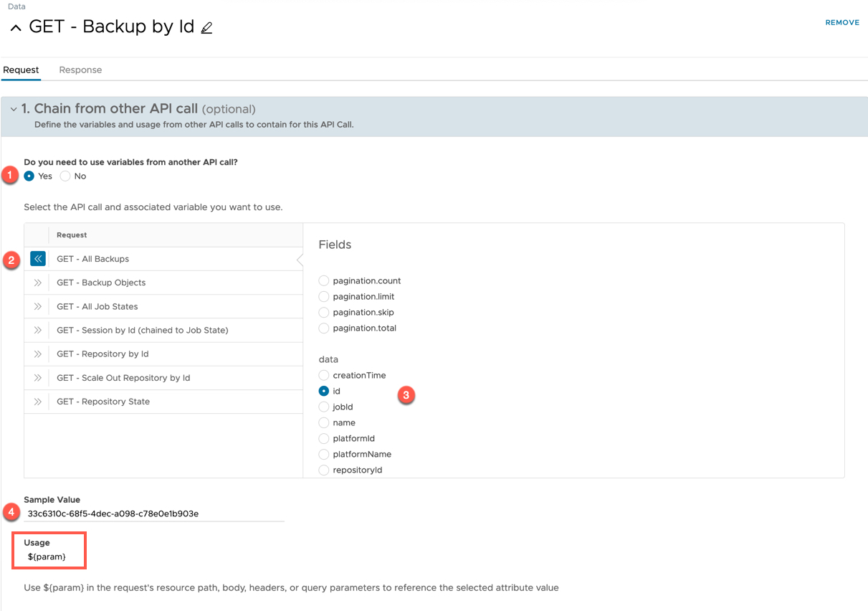
Task: Select the pagination.skip field
Action: click(324, 313)
